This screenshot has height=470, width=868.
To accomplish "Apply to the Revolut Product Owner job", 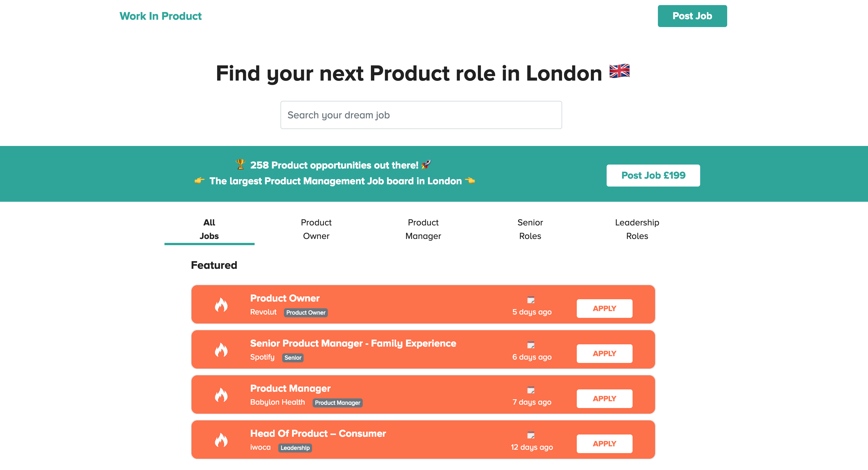I will pos(604,309).
